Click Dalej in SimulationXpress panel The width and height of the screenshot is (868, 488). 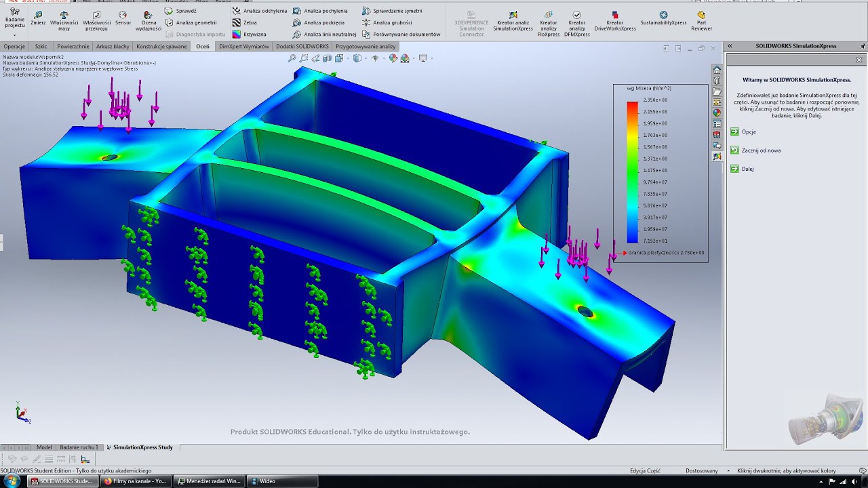(x=742, y=169)
